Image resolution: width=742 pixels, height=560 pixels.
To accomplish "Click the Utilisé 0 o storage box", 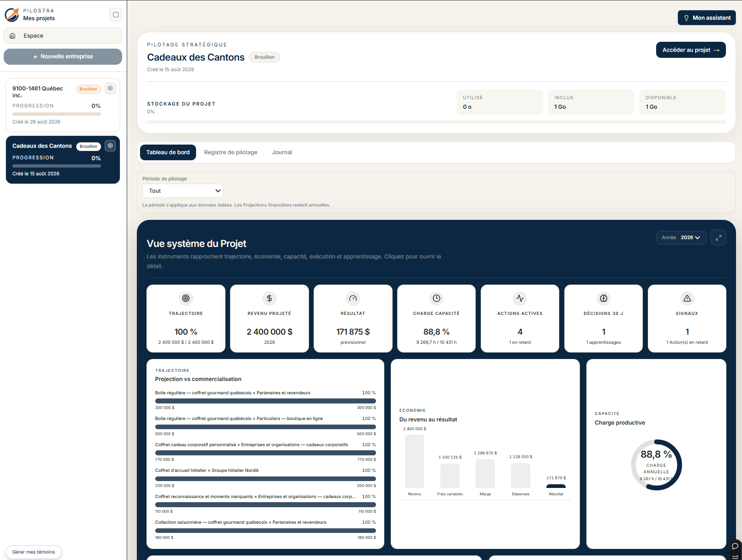I will tap(500, 102).
